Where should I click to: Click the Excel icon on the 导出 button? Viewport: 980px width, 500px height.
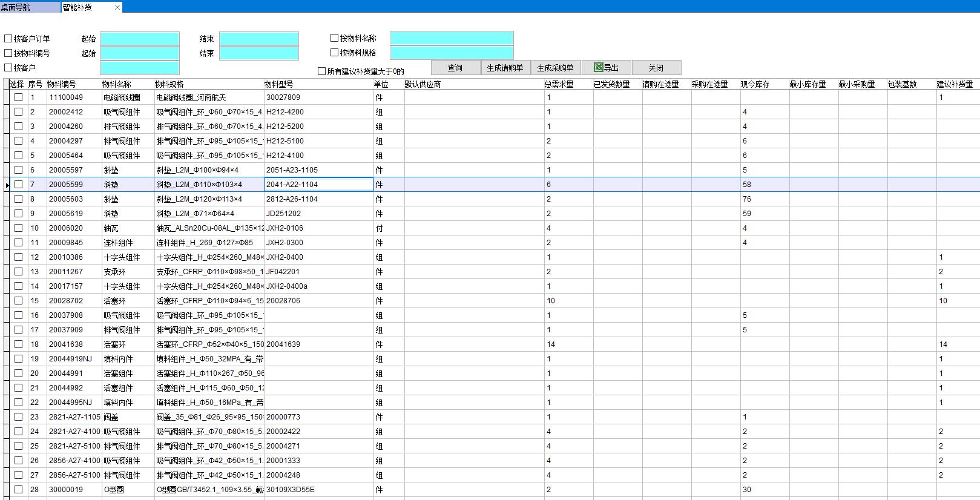598,68
